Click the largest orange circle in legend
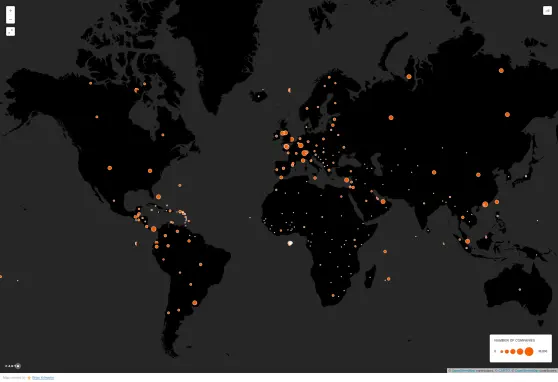Viewport: 558px width, 382px height. pyautogui.click(x=529, y=351)
